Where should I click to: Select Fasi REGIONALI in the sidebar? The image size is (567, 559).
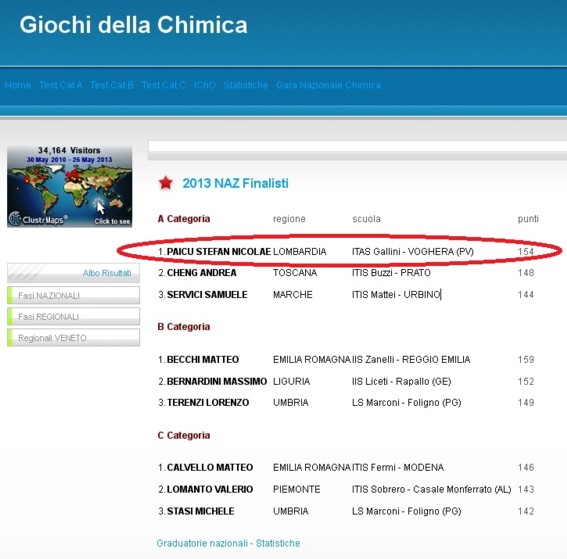[x=73, y=316]
